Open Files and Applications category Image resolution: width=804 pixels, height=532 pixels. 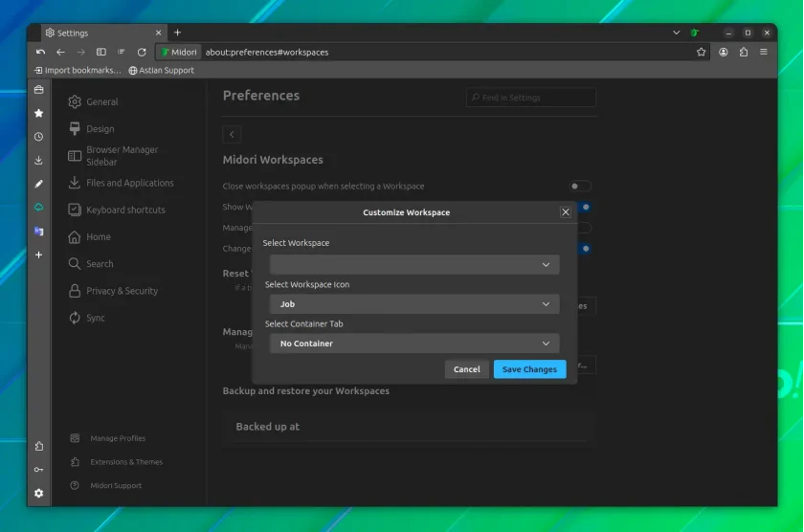pyautogui.click(x=121, y=183)
